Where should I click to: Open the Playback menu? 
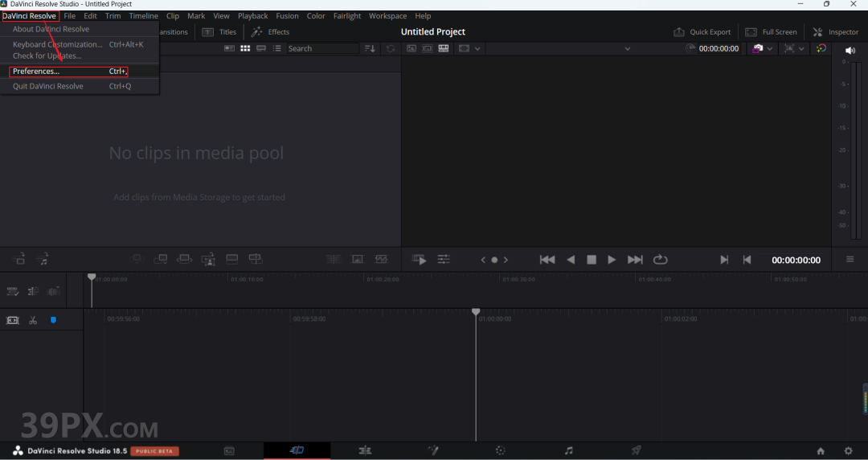pyautogui.click(x=253, y=16)
